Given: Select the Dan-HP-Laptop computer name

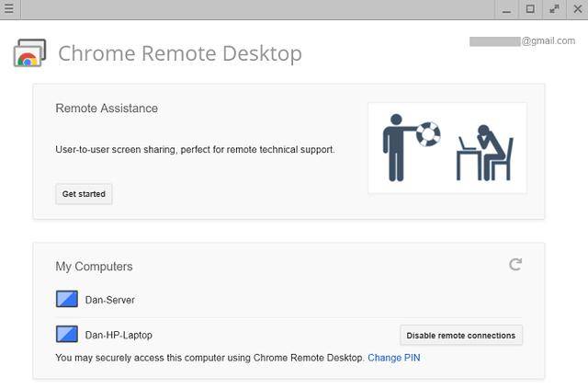Looking at the screenshot, I should [119, 335].
